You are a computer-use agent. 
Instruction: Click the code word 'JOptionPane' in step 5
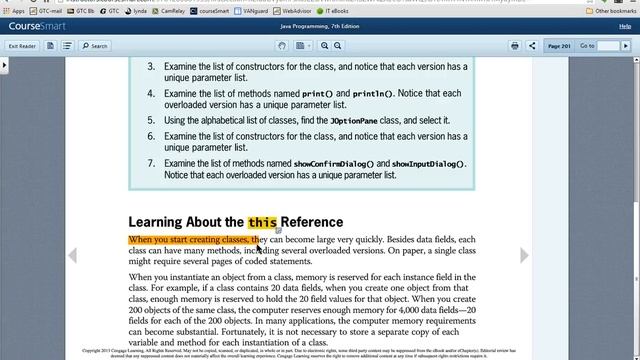(x=354, y=121)
